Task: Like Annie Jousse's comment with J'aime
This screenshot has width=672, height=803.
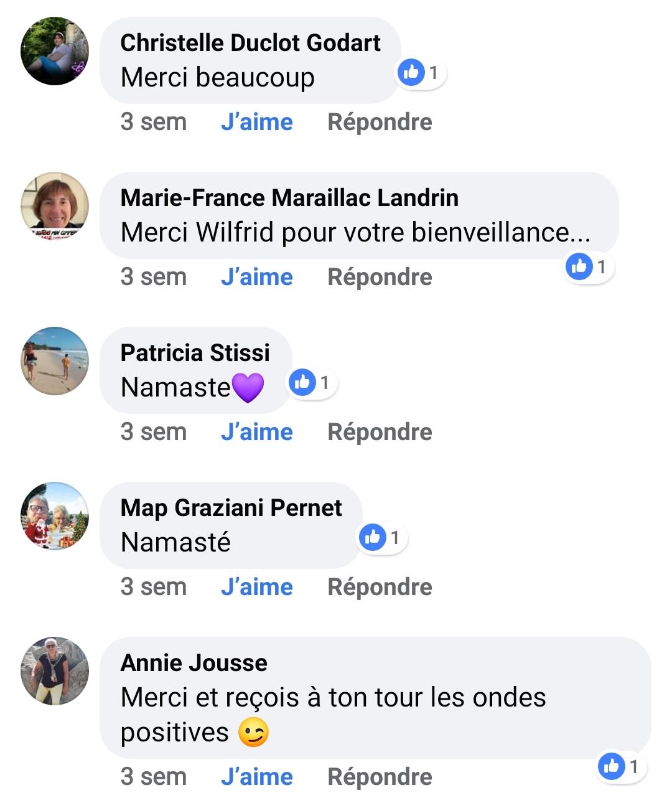Action: tap(256, 777)
